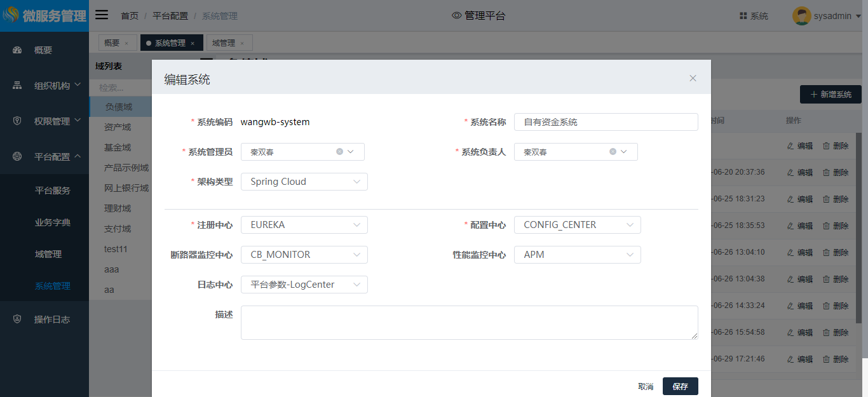The image size is (868, 397).
Task: Expand the 配置中心 CONFIG_CENTER dropdown
Action: pyautogui.click(x=577, y=225)
